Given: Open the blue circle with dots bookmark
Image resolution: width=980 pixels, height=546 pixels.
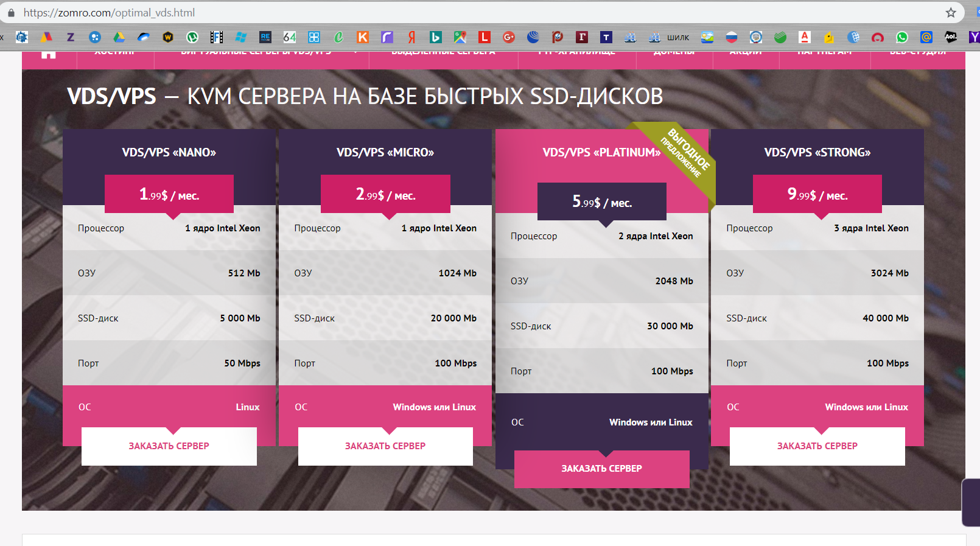Looking at the screenshot, I should [95, 37].
